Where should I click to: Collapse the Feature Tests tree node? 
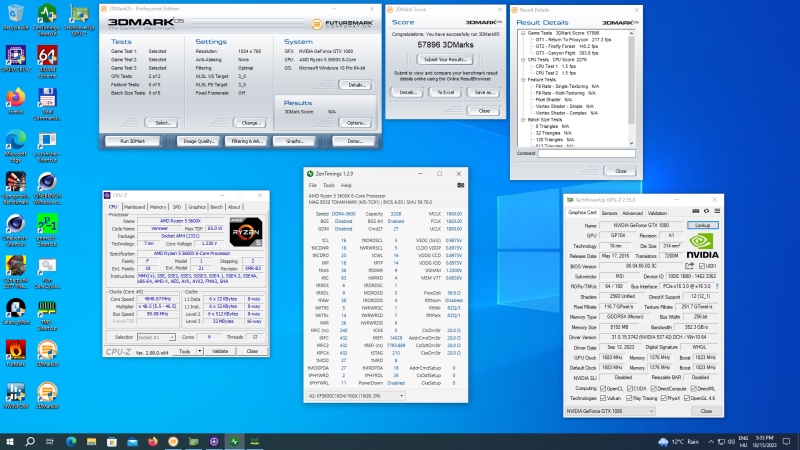pos(523,80)
